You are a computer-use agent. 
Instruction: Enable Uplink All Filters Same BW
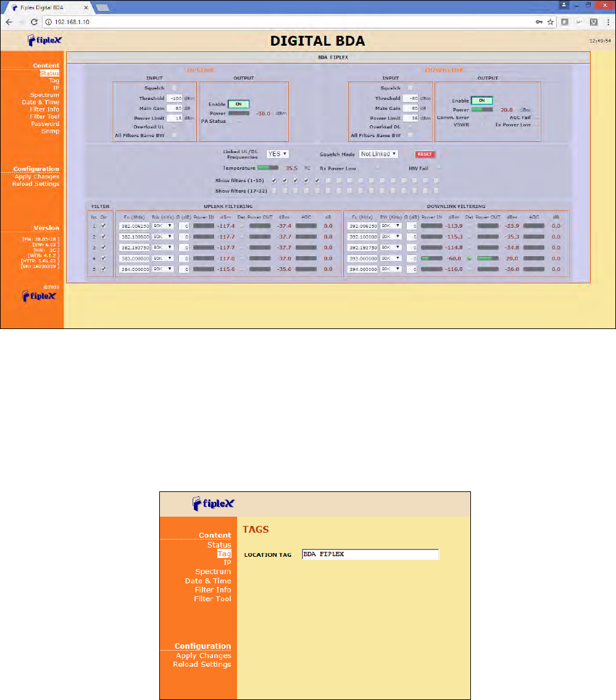[174, 135]
